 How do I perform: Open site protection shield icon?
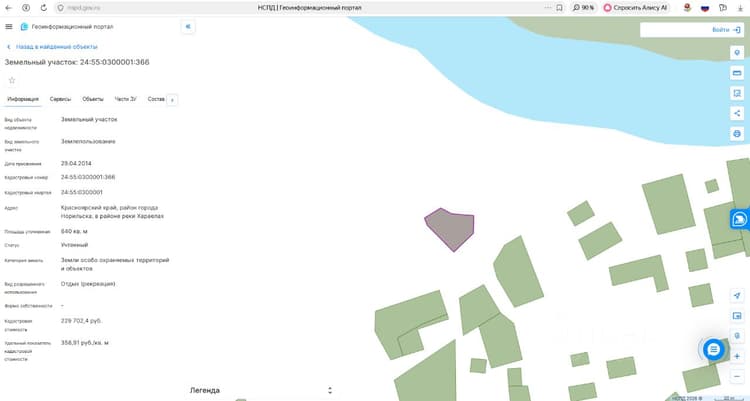coord(60,8)
